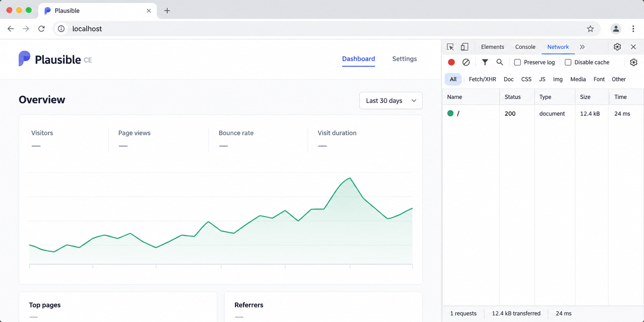Image resolution: width=644 pixels, height=322 pixels.
Task: Filter requests by Doc
Action: [x=509, y=79]
